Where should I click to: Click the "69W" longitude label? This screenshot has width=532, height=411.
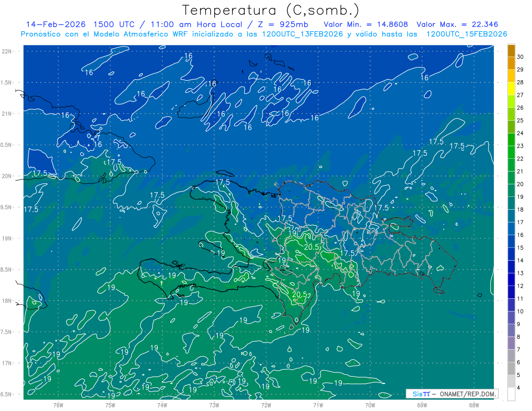(422, 405)
